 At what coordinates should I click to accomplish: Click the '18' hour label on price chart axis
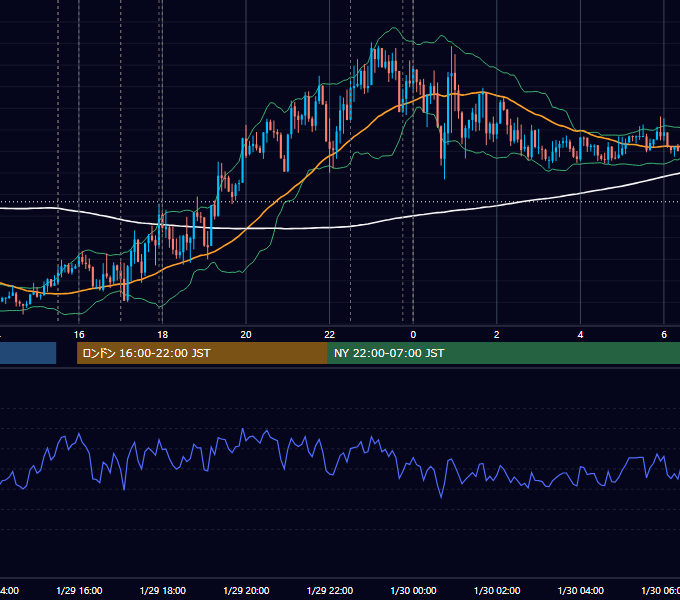[x=162, y=335]
